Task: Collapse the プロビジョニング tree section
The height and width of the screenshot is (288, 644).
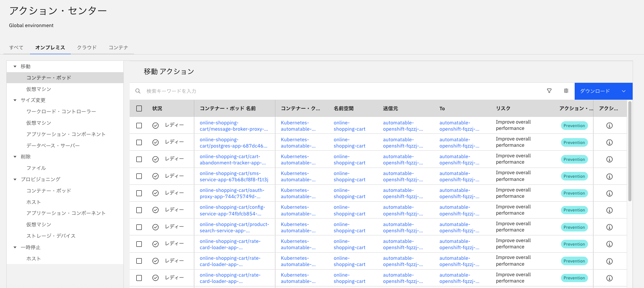Action: point(15,180)
